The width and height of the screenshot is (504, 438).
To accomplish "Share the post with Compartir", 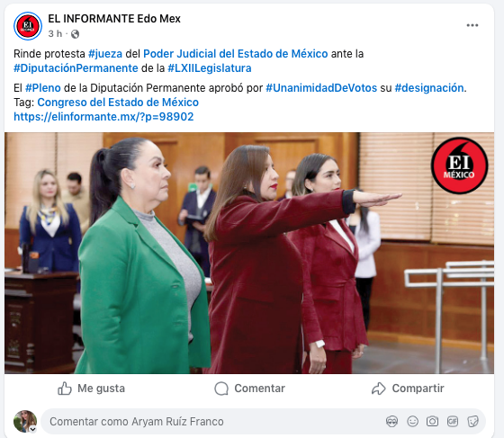I will coord(408,389).
